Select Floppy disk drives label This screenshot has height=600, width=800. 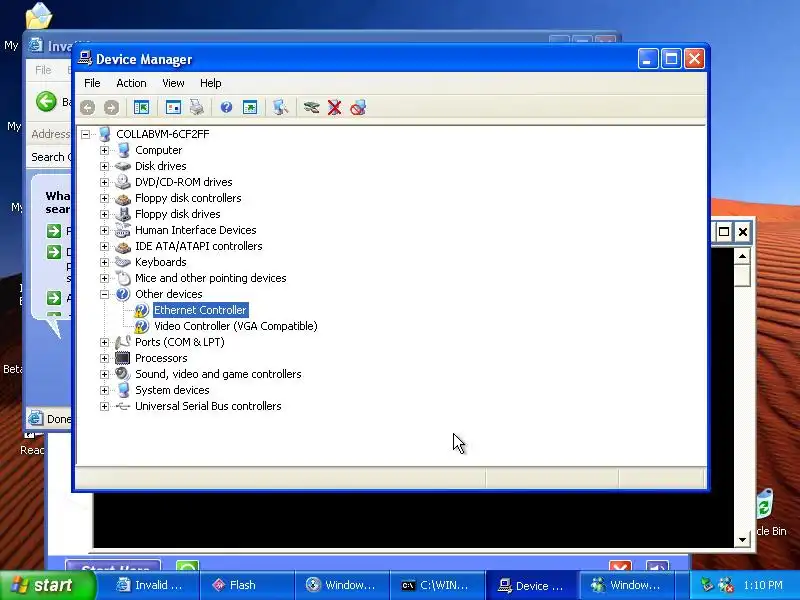pos(178,214)
